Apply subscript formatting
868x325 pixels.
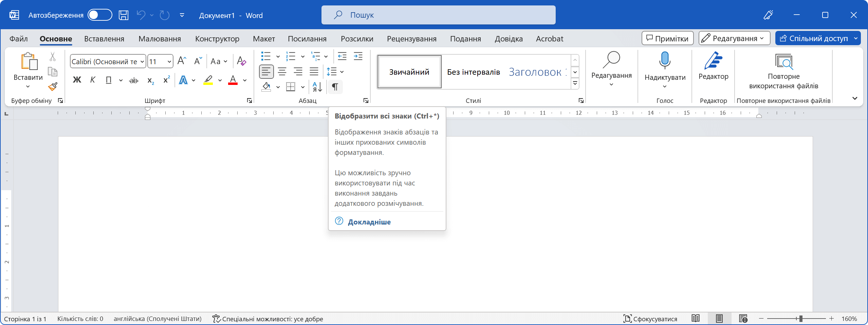click(x=150, y=80)
